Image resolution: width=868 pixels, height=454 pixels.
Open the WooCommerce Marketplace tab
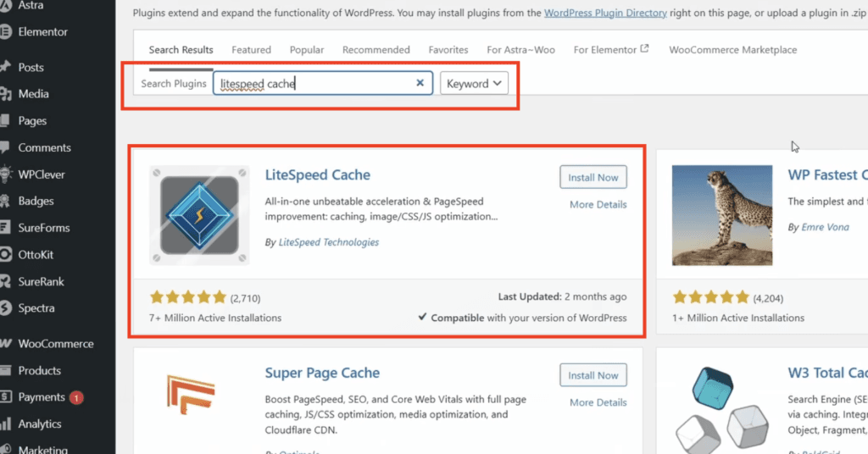pos(733,50)
